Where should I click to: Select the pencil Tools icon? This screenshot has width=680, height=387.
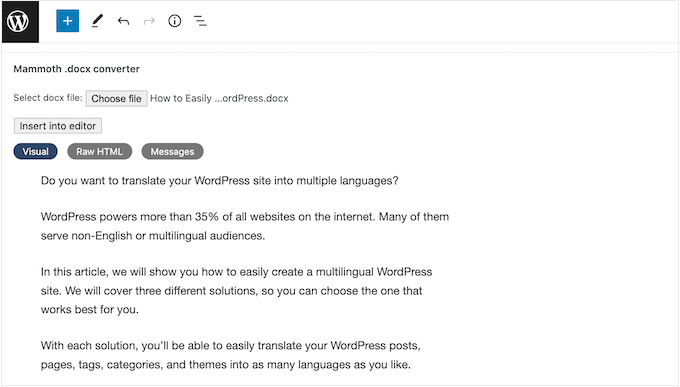98,21
